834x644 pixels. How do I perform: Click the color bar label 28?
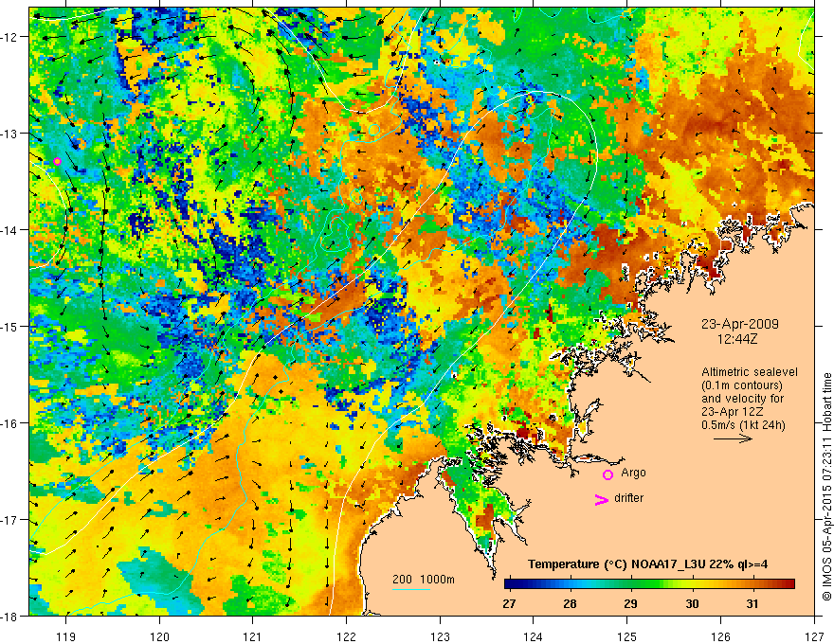tap(570, 604)
